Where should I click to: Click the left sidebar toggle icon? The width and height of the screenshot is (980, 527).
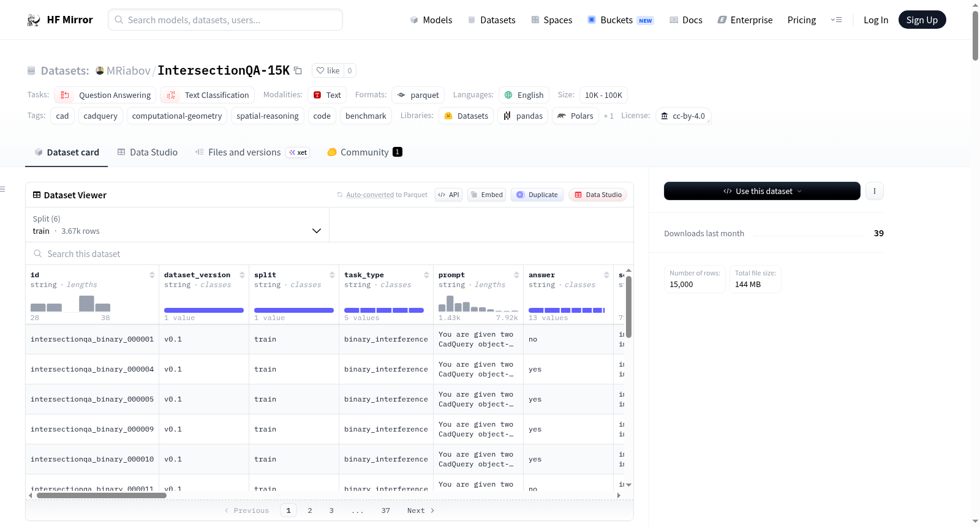[x=3, y=189]
